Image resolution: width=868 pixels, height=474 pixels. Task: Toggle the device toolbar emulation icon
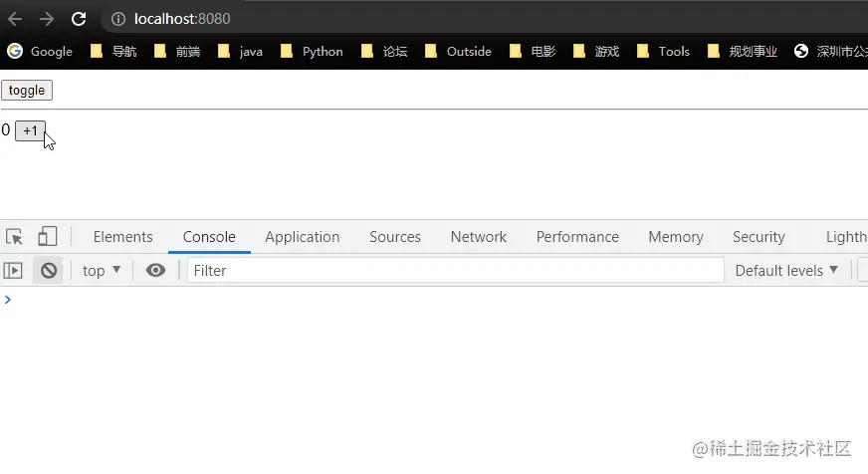[48, 236]
